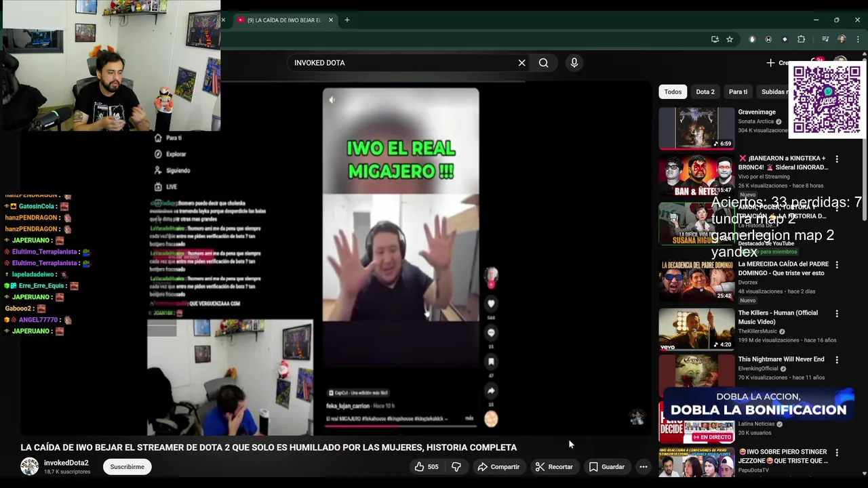Image resolution: width=868 pixels, height=488 pixels.
Task: Run search with the magnifier button
Action: 543,62
